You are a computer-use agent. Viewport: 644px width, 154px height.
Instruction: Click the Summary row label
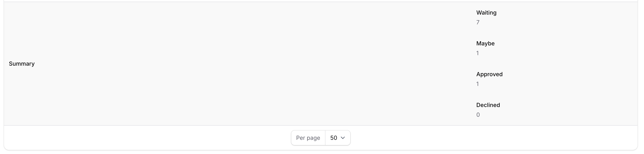(22, 64)
